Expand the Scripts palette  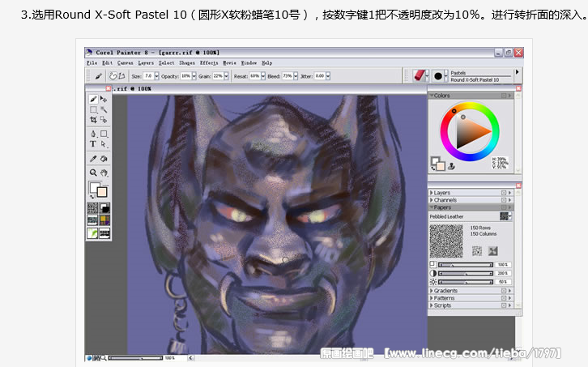tap(431, 305)
